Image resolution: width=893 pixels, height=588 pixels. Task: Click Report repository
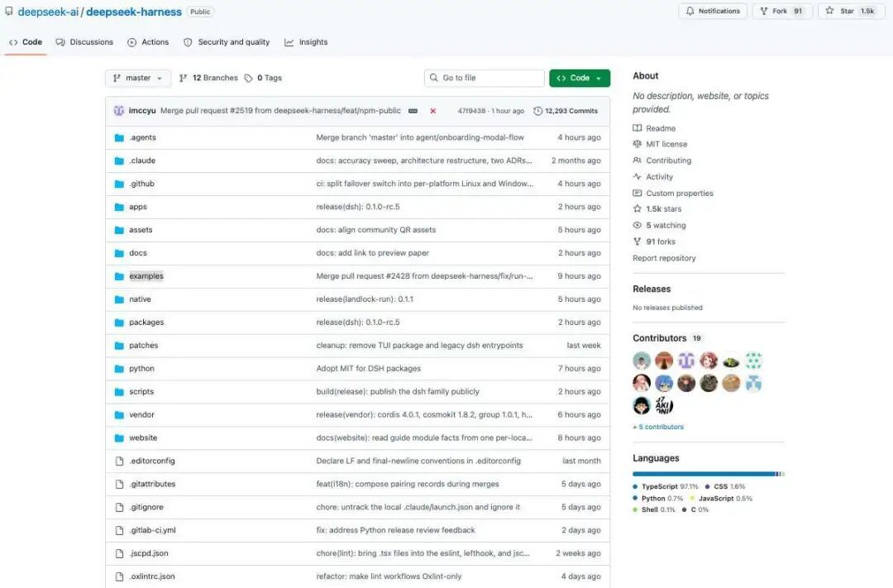click(x=664, y=258)
